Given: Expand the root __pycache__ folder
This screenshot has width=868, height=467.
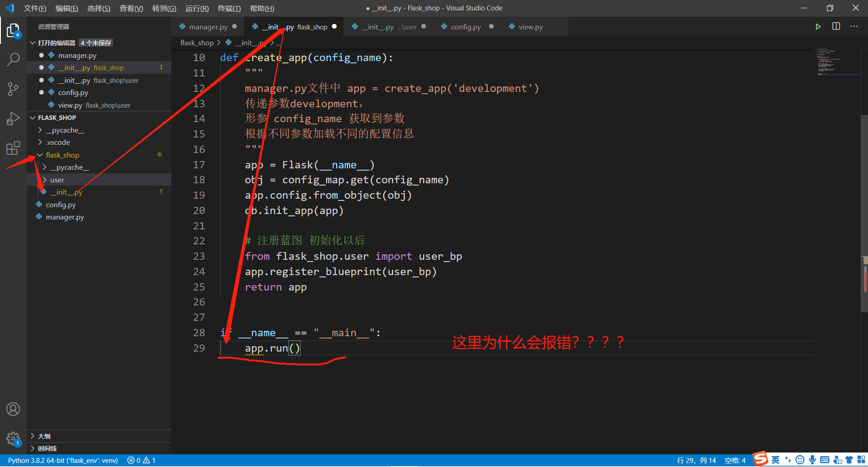Looking at the screenshot, I should 40,130.
